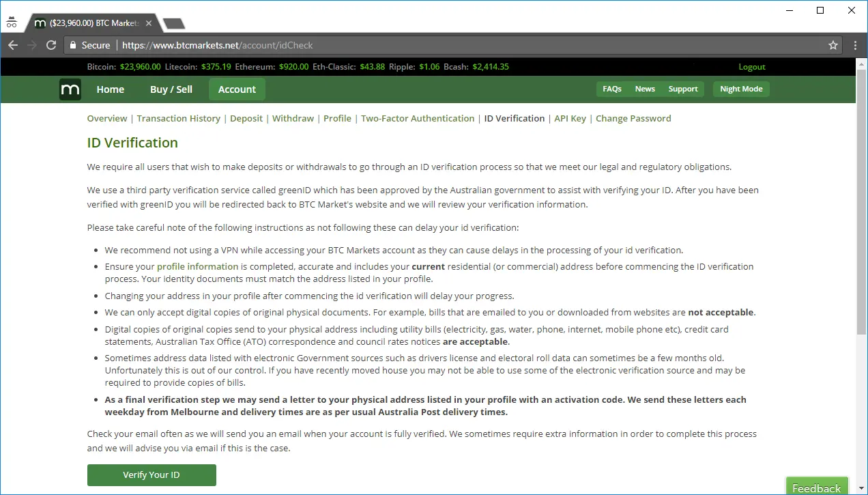Image resolution: width=868 pixels, height=495 pixels.
Task: Click the Bitcoin price $23,960.00
Action: coord(141,67)
